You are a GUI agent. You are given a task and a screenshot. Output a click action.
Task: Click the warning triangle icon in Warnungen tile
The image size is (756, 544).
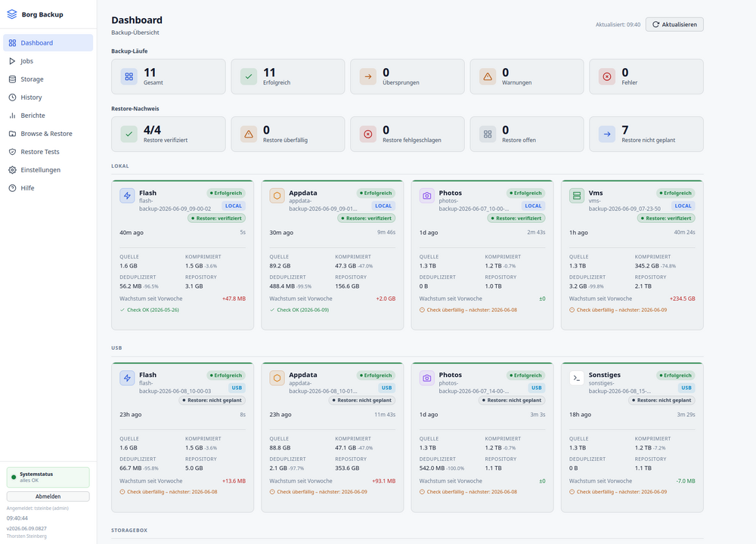488,76
